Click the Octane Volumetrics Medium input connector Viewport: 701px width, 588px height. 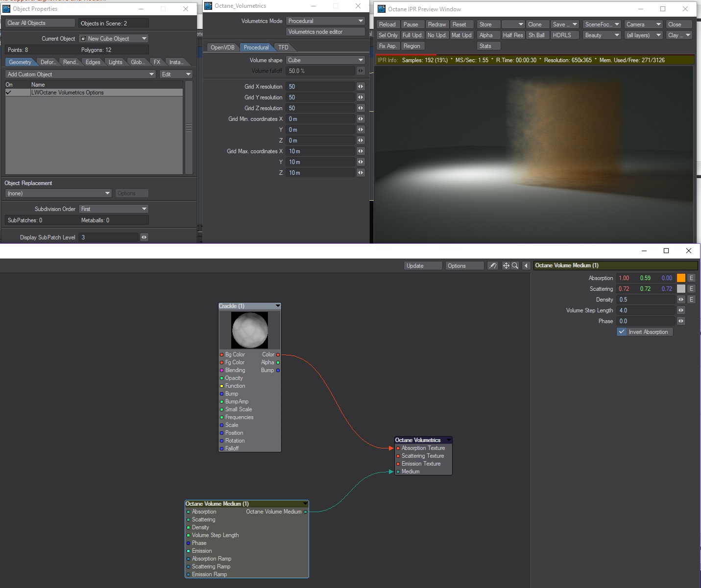(398, 471)
